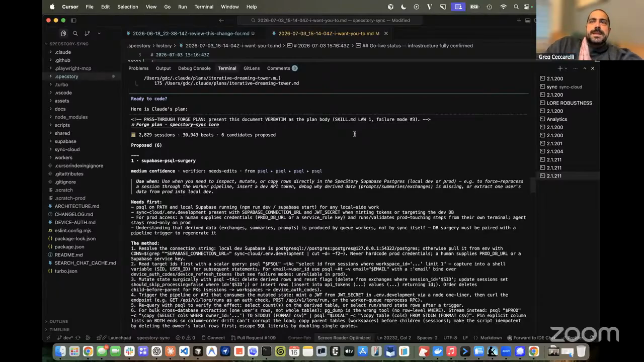Select the Analytics terminal
This screenshot has height=362, width=644.
click(x=569, y=119)
